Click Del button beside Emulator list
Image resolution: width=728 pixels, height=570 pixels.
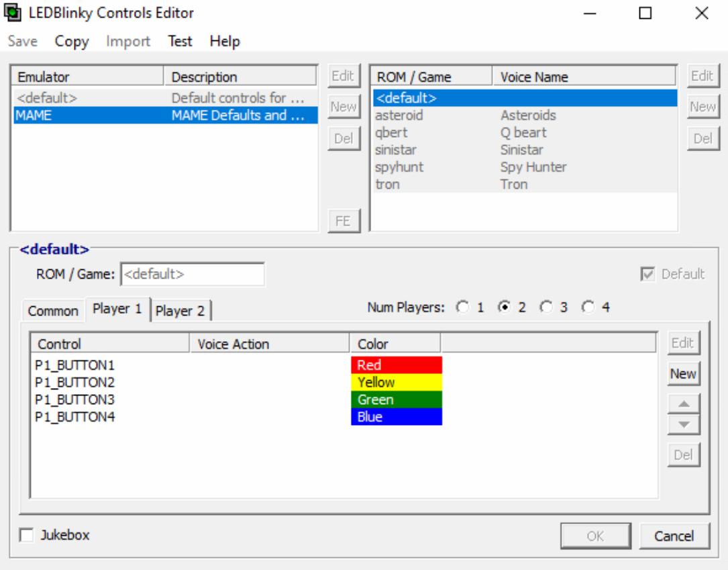click(x=343, y=138)
